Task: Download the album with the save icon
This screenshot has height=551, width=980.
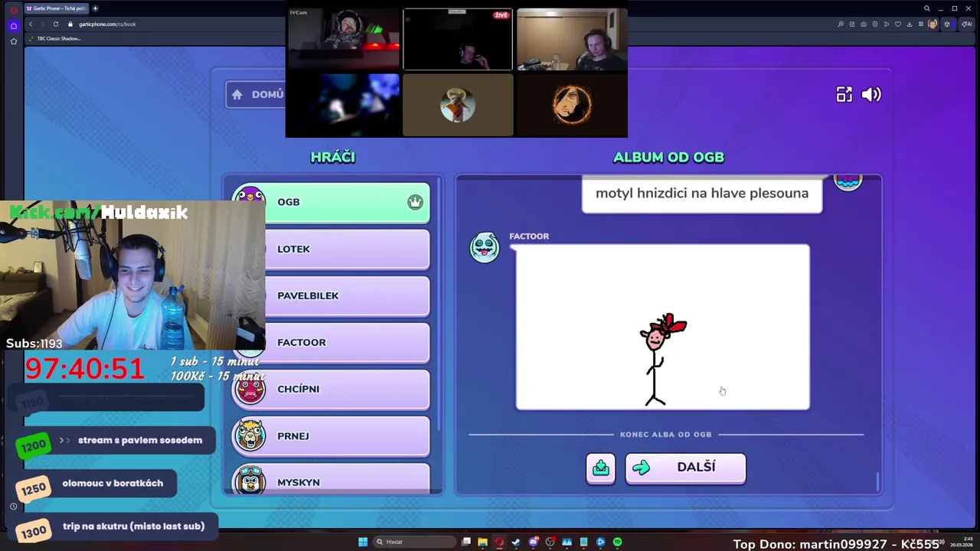Action: tap(601, 468)
